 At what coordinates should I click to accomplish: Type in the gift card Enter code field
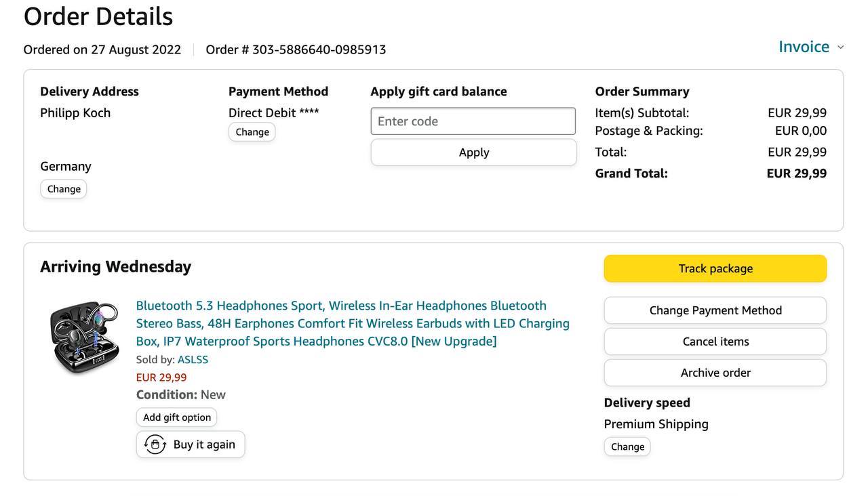point(473,121)
